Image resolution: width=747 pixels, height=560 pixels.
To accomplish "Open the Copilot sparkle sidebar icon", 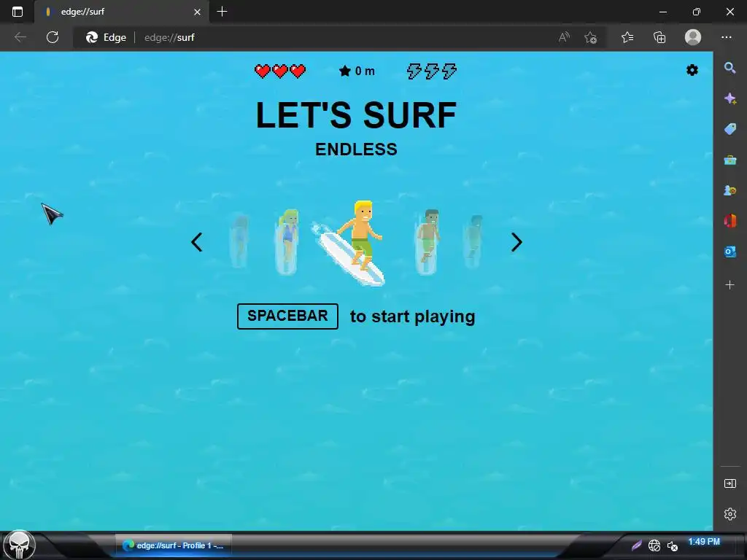I will pos(729,98).
